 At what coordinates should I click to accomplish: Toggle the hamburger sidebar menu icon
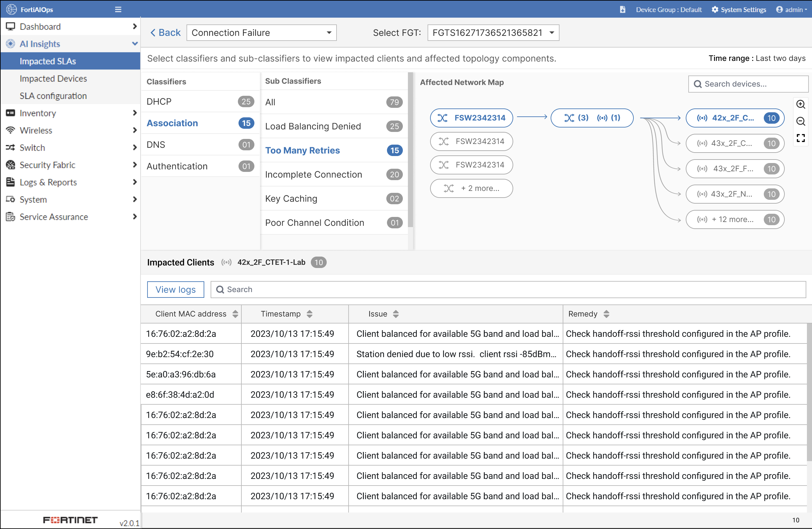(x=118, y=9)
